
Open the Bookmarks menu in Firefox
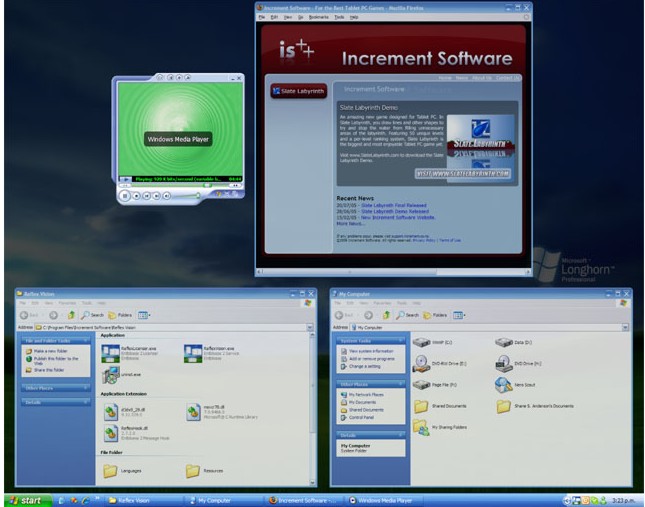point(318,17)
